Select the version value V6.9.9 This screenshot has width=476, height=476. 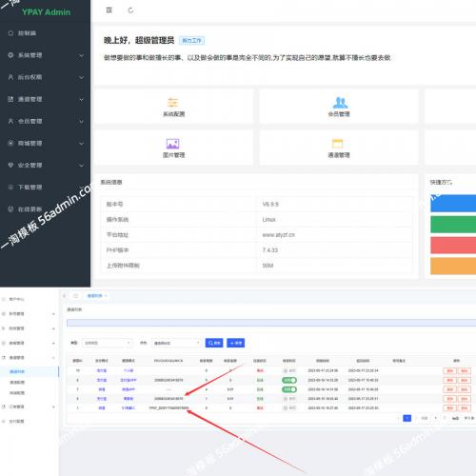point(270,204)
